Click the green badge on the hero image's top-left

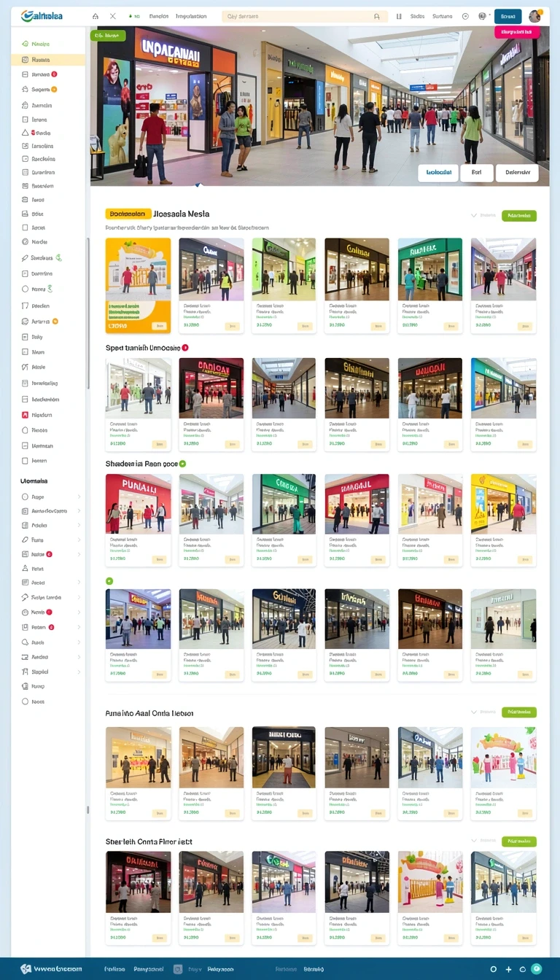tap(108, 35)
